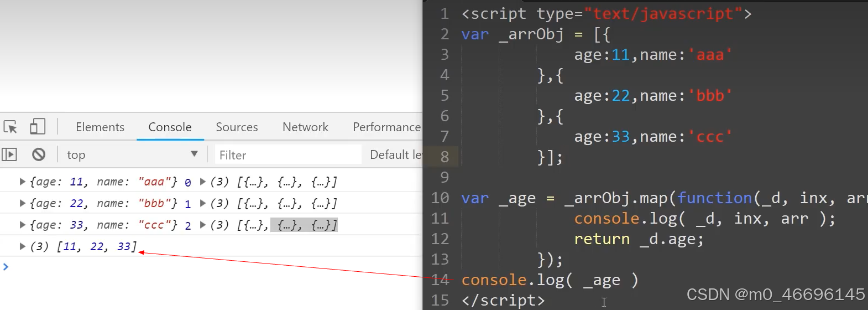Click the value "bbb" in the console output
Viewport: 868px width, 310px height.
[x=154, y=203]
